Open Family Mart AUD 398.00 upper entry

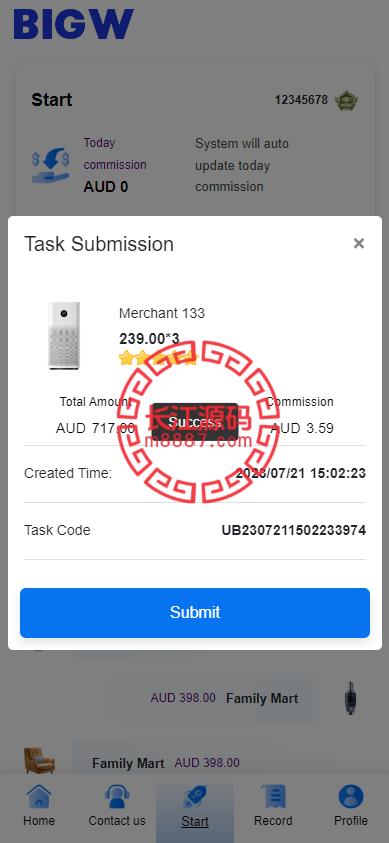click(x=212, y=698)
